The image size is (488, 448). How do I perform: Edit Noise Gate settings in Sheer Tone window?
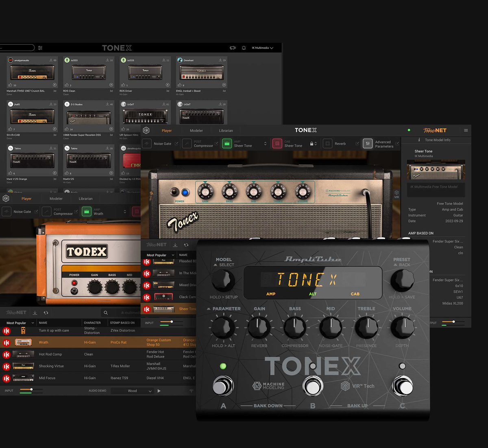176,144
